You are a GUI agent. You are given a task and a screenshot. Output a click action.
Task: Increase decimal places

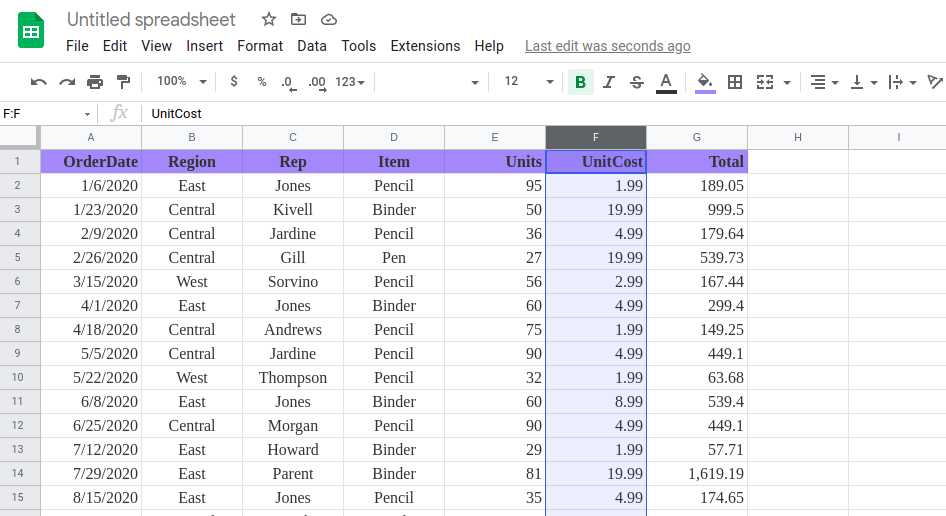[317, 82]
